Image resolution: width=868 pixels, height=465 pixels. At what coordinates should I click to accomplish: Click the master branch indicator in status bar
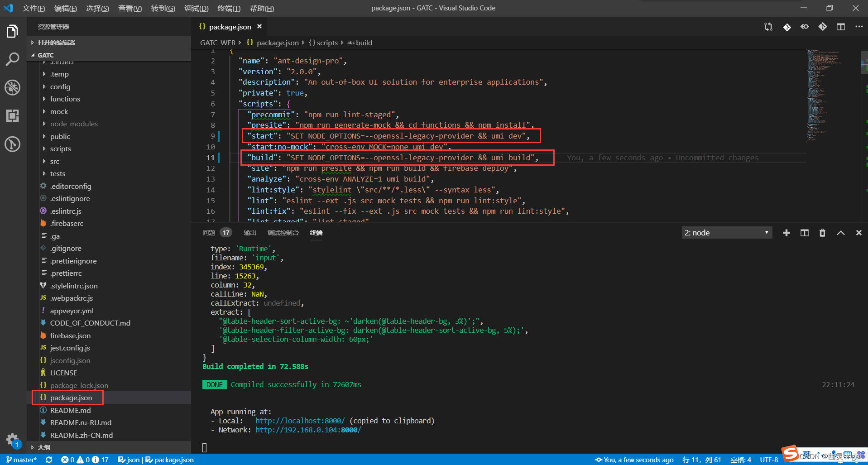pos(21,460)
